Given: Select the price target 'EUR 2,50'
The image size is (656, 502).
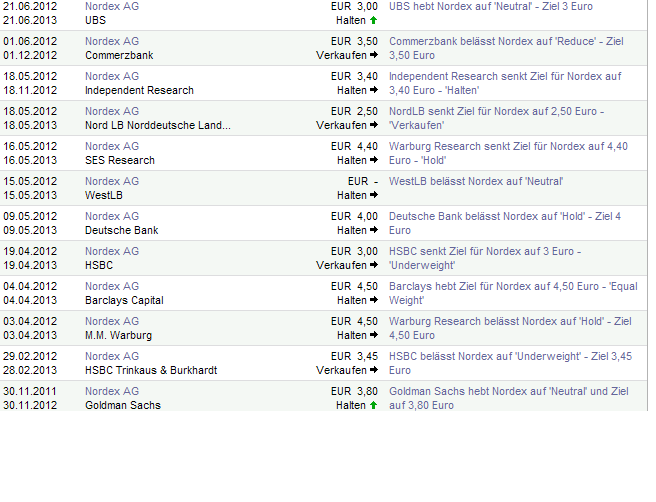Looking at the screenshot, I should pos(354,111).
